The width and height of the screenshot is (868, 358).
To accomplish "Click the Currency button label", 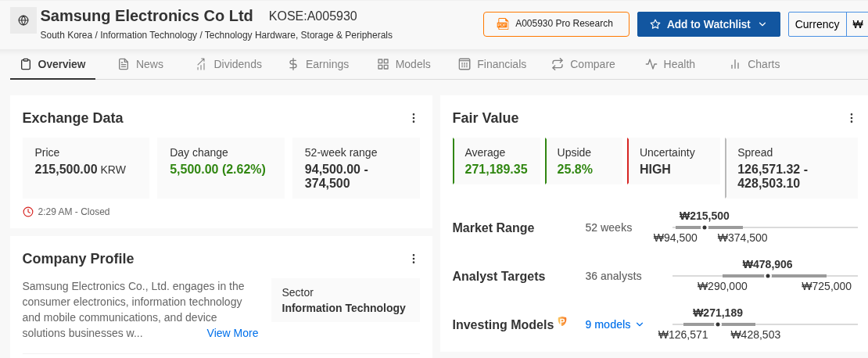I will click(817, 24).
